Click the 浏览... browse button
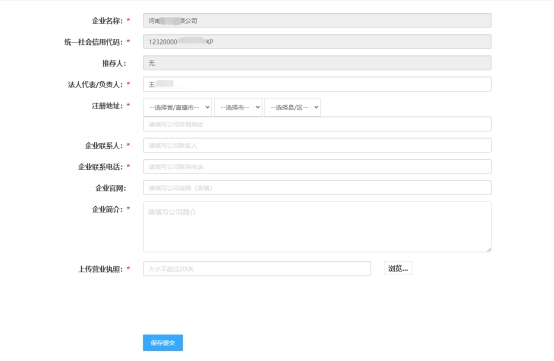 click(x=398, y=268)
